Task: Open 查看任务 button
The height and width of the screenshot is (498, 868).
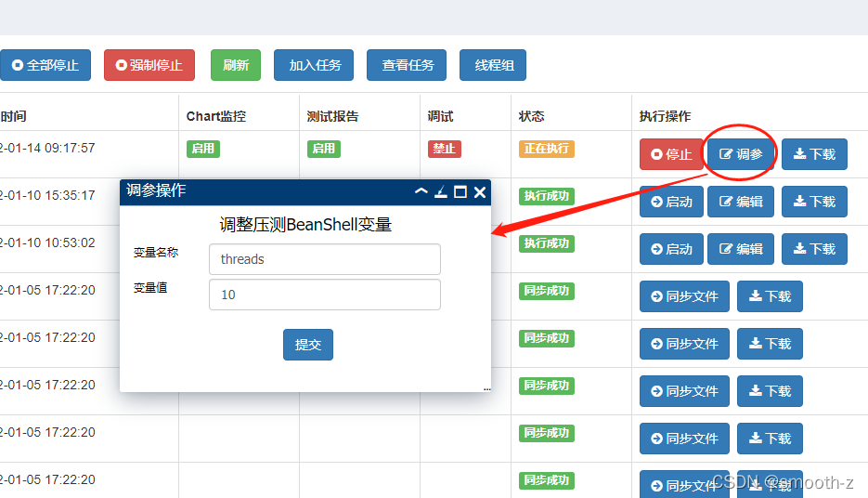Action: tap(407, 65)
